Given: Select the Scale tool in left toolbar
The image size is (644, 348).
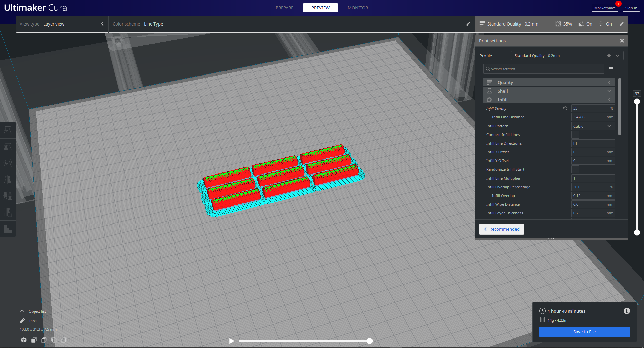Looking at the screenshot, I should tap(8, 147).
